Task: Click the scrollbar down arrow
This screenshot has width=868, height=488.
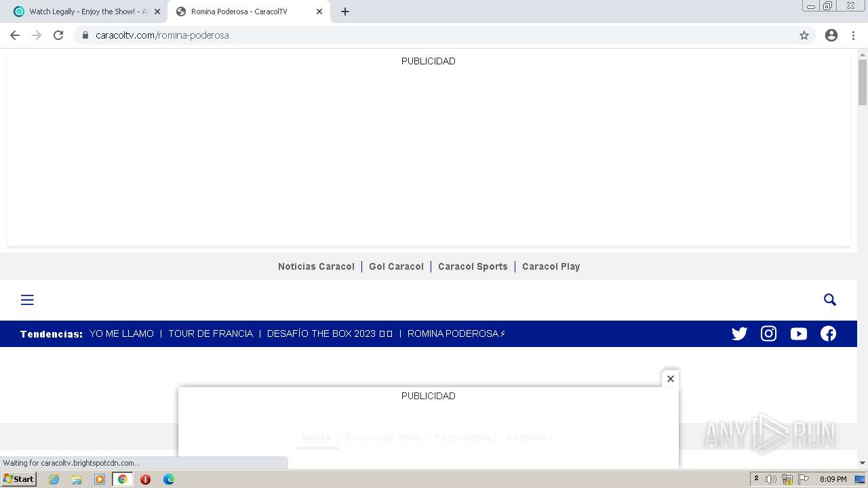Action: (x=863, y=463)
